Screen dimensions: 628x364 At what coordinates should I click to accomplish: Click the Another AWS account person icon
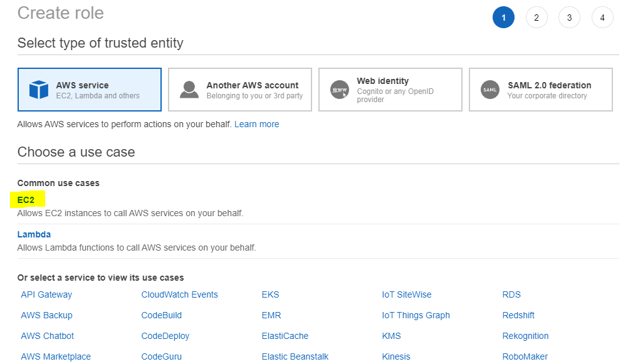[x=189, y=90]
